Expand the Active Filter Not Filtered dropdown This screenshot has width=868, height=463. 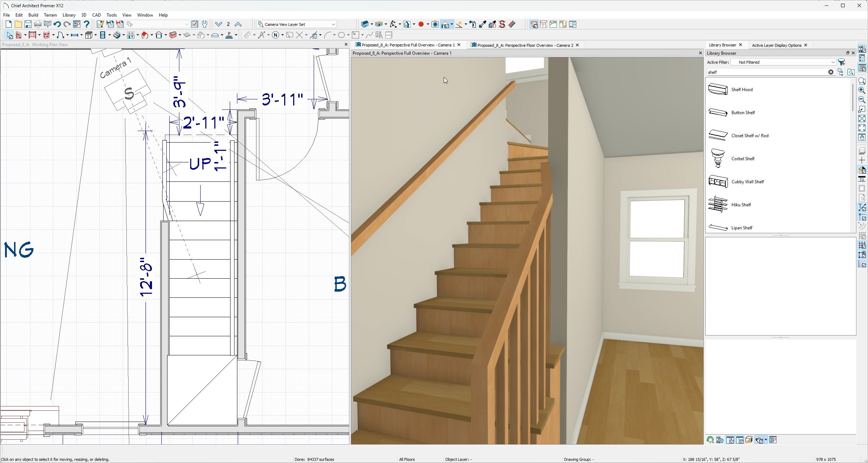tap(832, 62)
